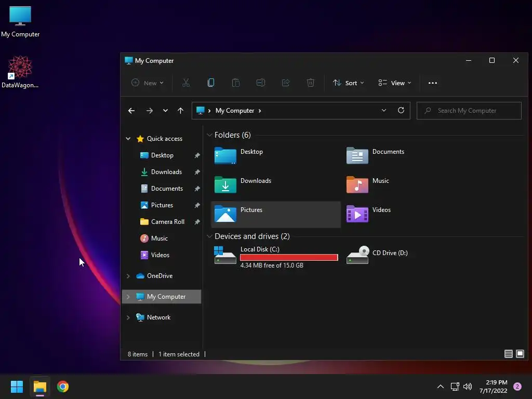This screenshot has height=399, width=532.
Task: Click the Paste clipboard icon
Action: [x=236, y=83]
